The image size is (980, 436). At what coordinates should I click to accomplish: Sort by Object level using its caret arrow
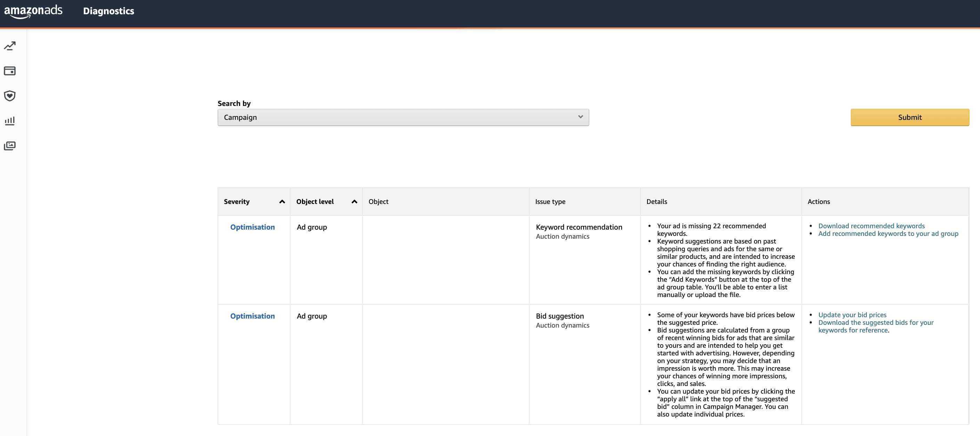pyautogui.click(x=354, y=201)
